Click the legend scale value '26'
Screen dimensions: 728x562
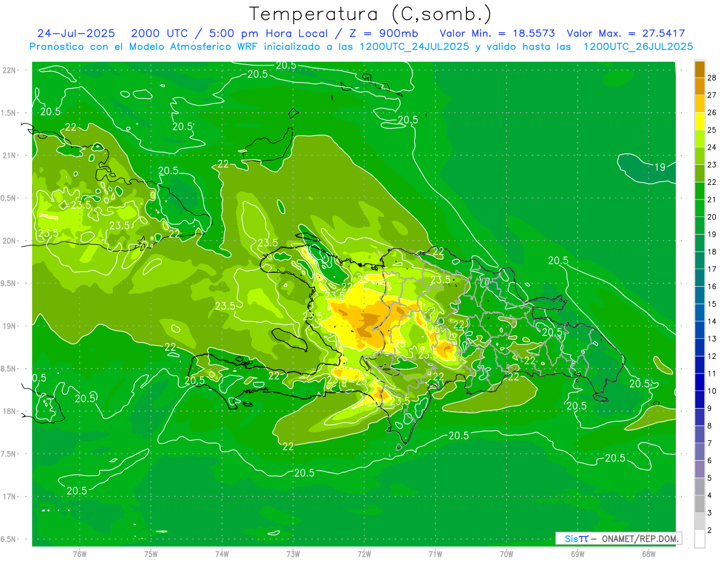712,112
